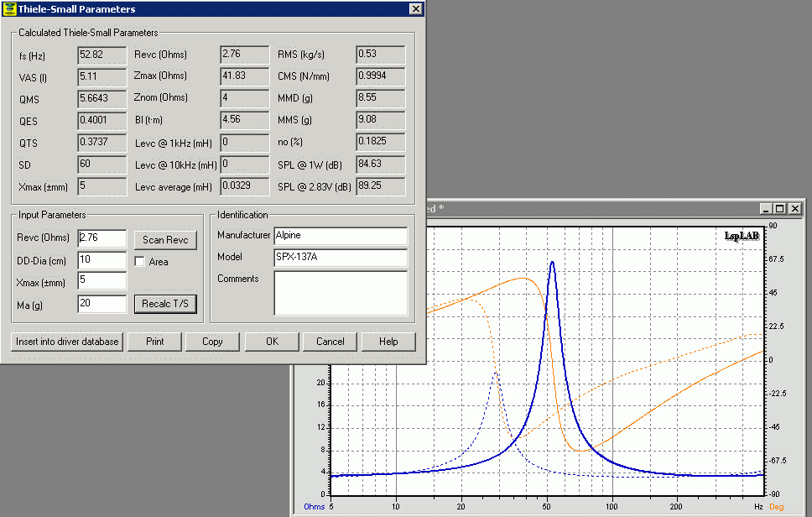Print the Thiele-Small parameters
The image size is (812, 517).
(x=155, y=342)
